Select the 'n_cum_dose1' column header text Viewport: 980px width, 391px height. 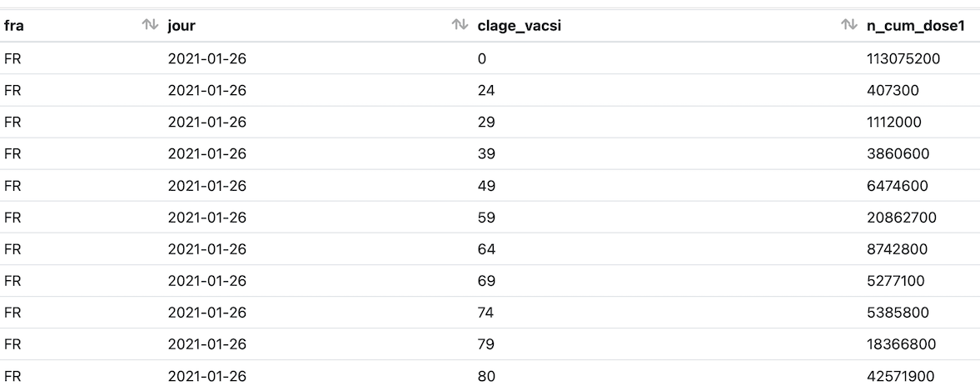(x=915, y=26)
